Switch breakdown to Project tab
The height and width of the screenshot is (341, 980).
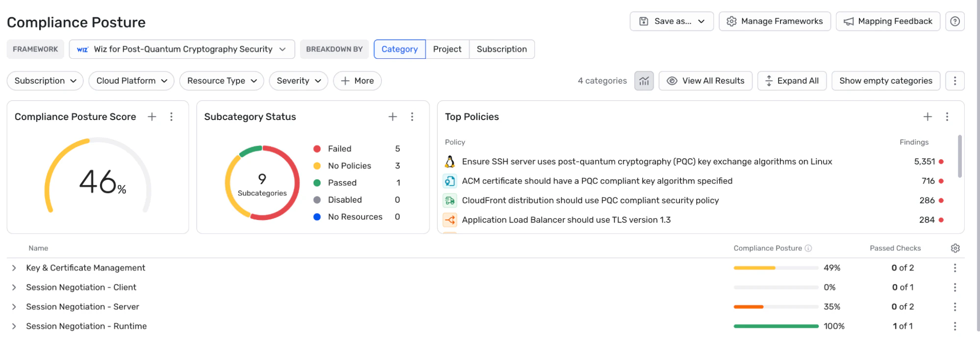click(447, 49)
